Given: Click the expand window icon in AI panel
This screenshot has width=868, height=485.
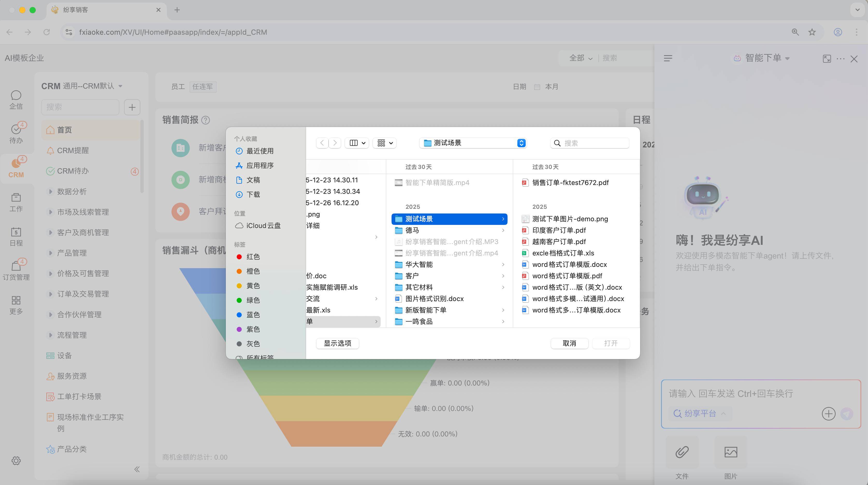Looking at the screenshot, I should (827, 59).
